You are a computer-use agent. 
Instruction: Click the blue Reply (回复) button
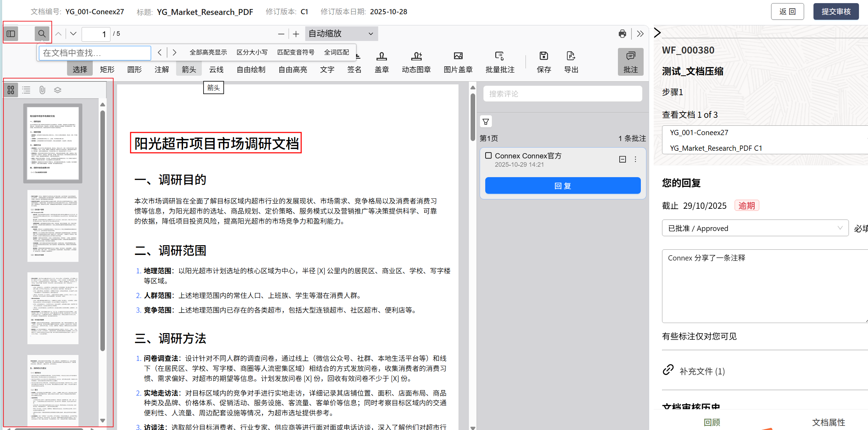point(562,186)
